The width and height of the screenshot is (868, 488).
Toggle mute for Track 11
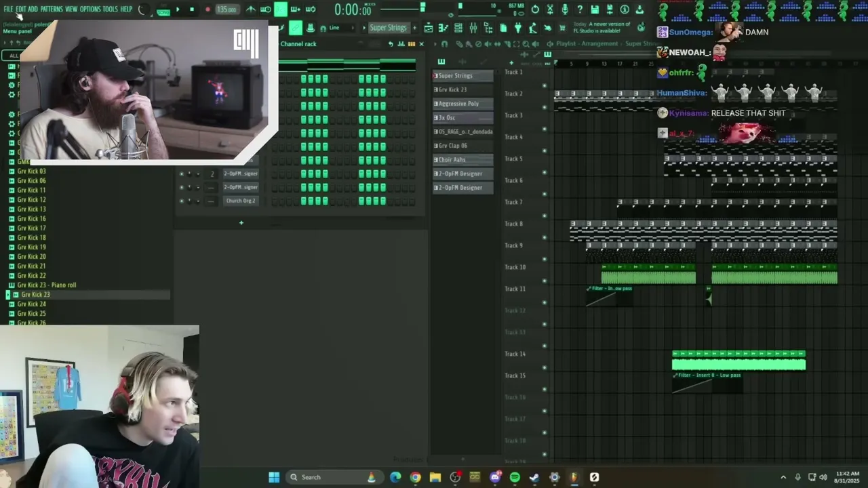(x=544, y=302)
